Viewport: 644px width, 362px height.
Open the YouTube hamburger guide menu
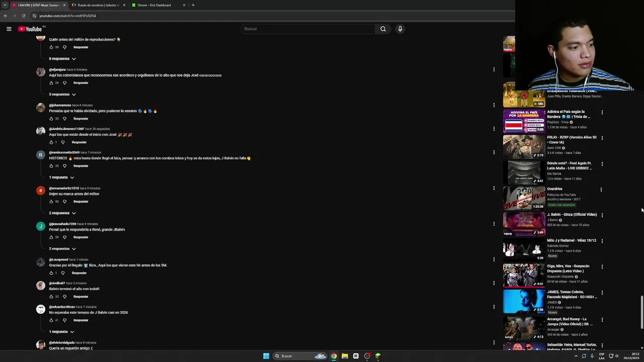pyautogui.click(x=9, y=29)
